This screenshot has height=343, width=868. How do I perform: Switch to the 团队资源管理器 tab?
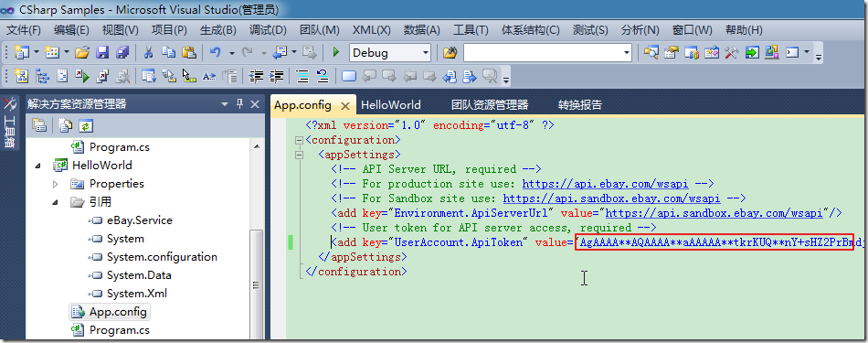coord(490,104)
